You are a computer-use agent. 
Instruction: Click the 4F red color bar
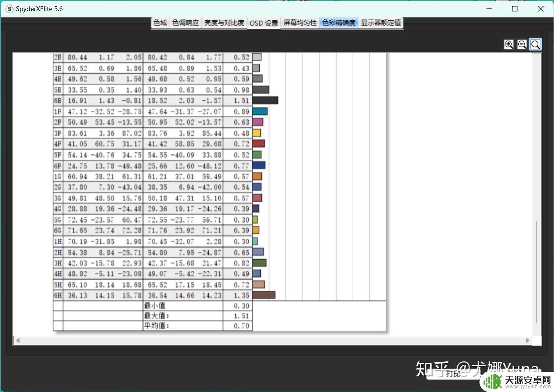[x=259, y=144]
